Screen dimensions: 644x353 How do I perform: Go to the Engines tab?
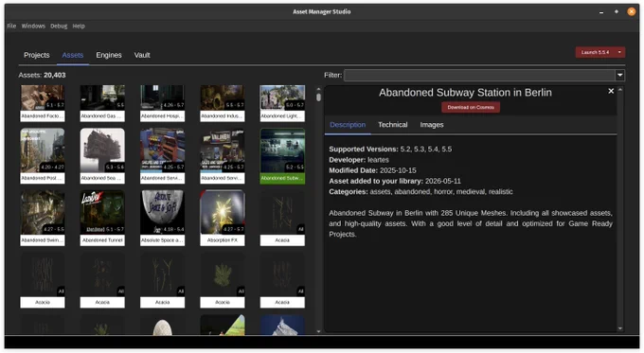pos(109,55)
